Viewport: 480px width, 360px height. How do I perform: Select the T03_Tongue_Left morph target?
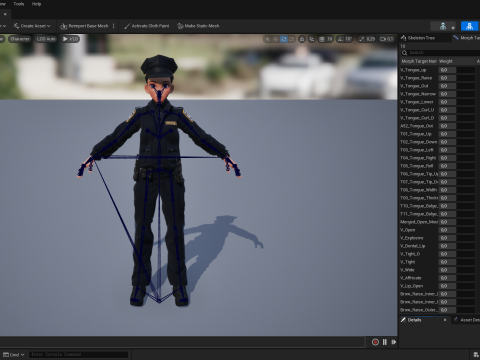tap(417, 150)
